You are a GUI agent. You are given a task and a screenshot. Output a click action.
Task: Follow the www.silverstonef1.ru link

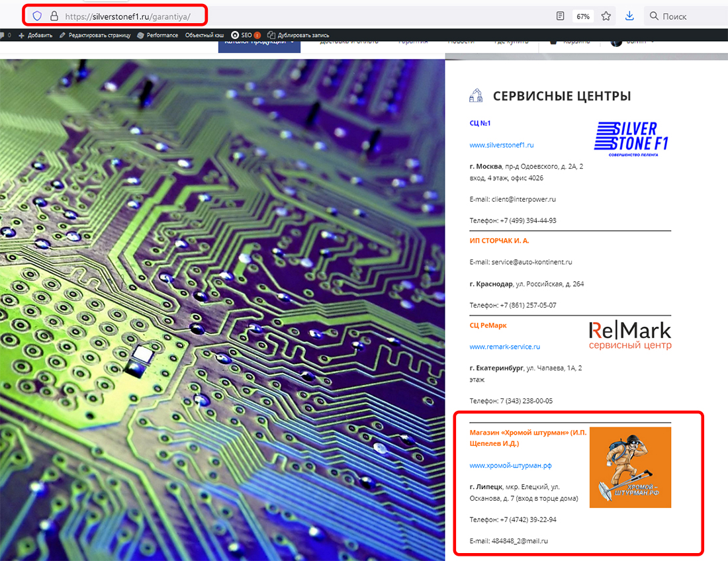(502, 145)
